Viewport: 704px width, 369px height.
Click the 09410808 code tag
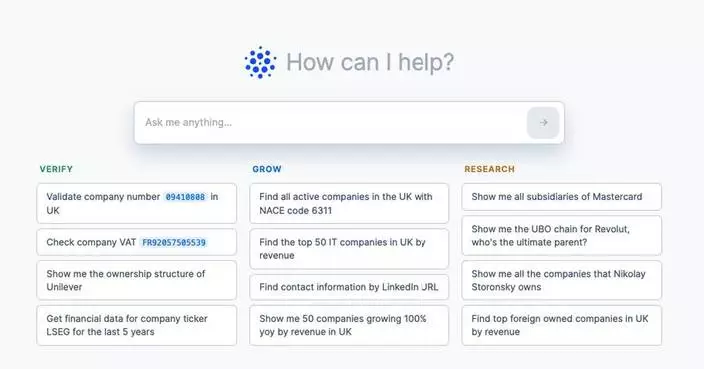(x=185, y=197)
